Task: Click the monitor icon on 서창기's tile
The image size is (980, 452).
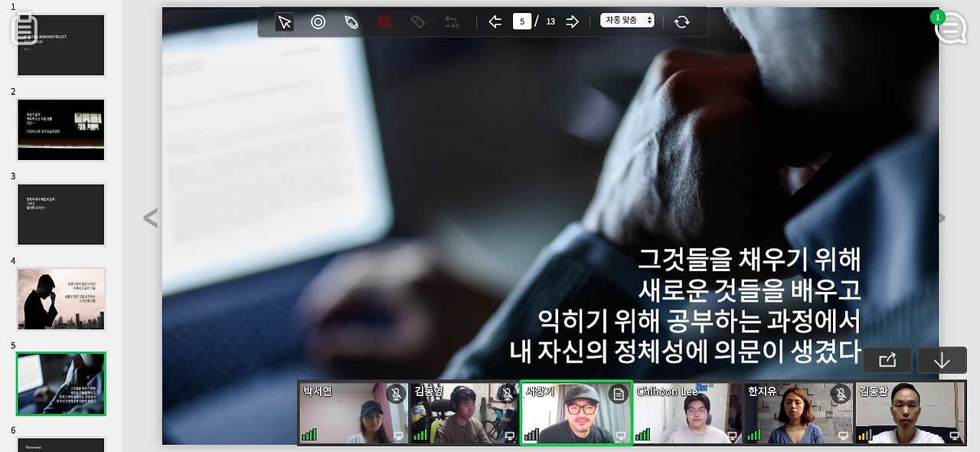Action: click(621, 436)
